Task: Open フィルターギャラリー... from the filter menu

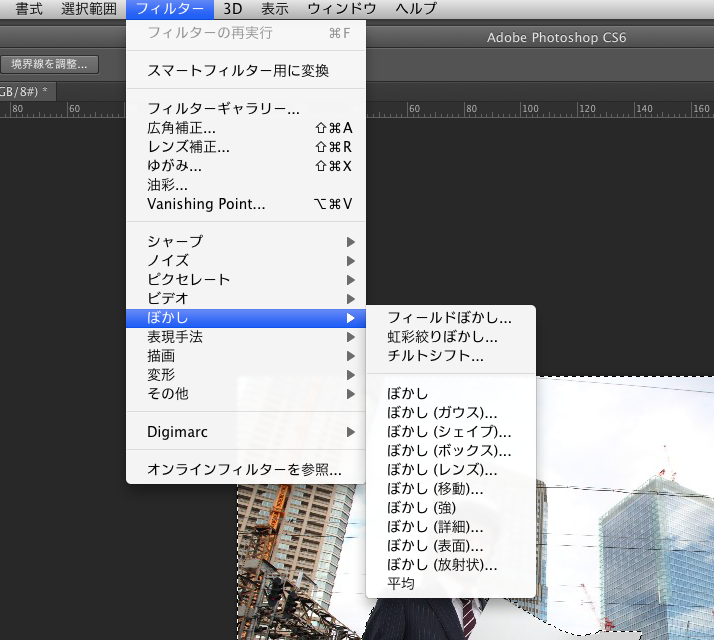Action: pos(224,109)
